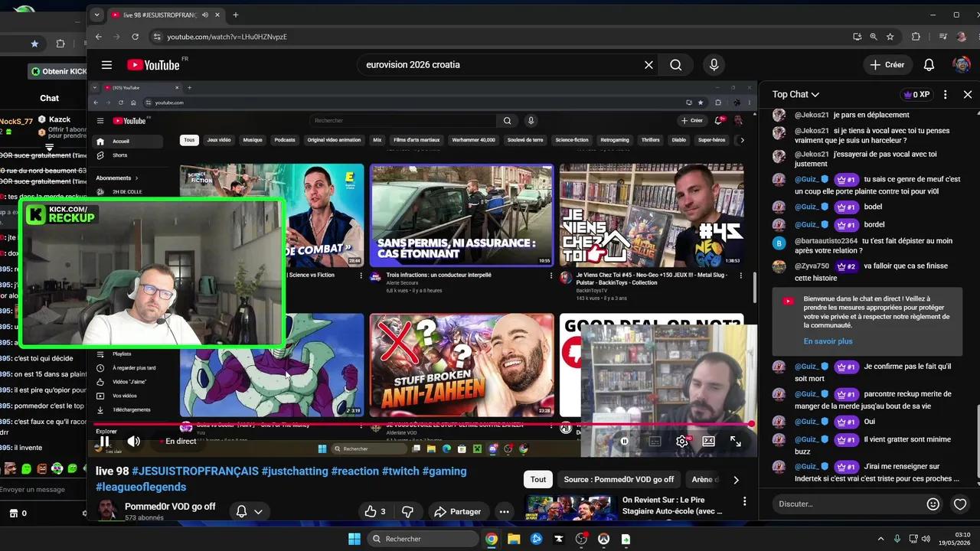Click 'Obtenir KICK' in the left window
Viewport: 980px width, 551px height.
tap(59, 71)
